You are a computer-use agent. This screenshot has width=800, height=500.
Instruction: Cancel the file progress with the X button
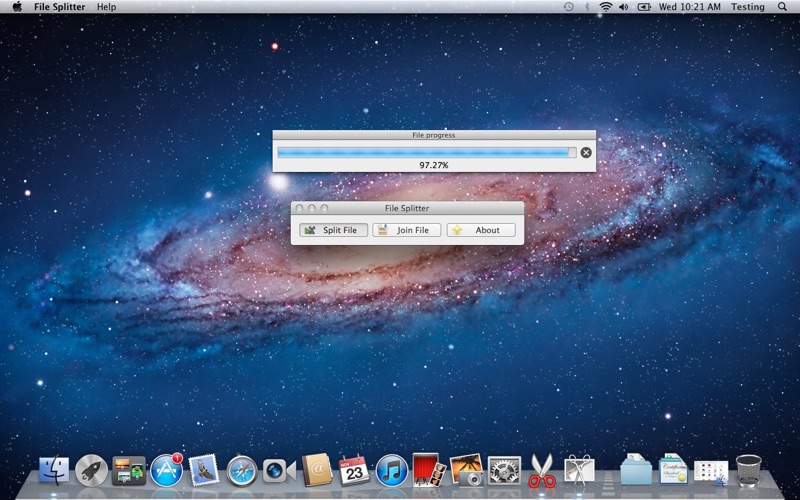pyautogui.click(x=586, y=152)
